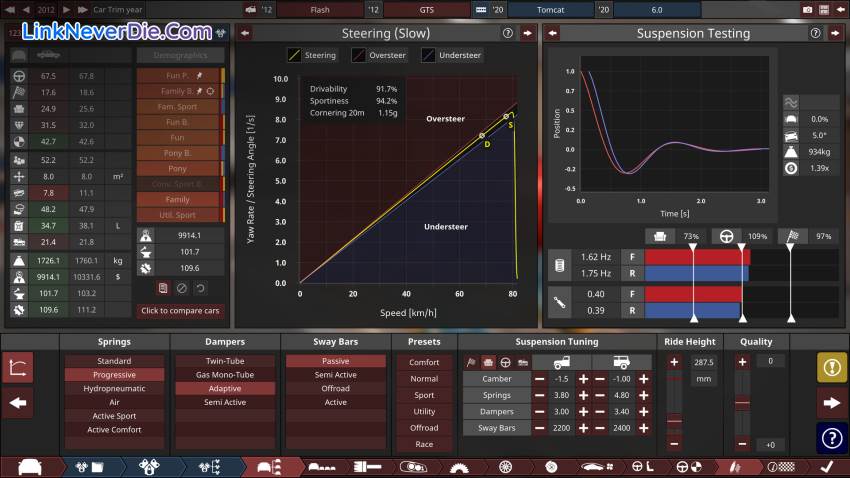Select Progressive springs option

(x=114, y=375)
